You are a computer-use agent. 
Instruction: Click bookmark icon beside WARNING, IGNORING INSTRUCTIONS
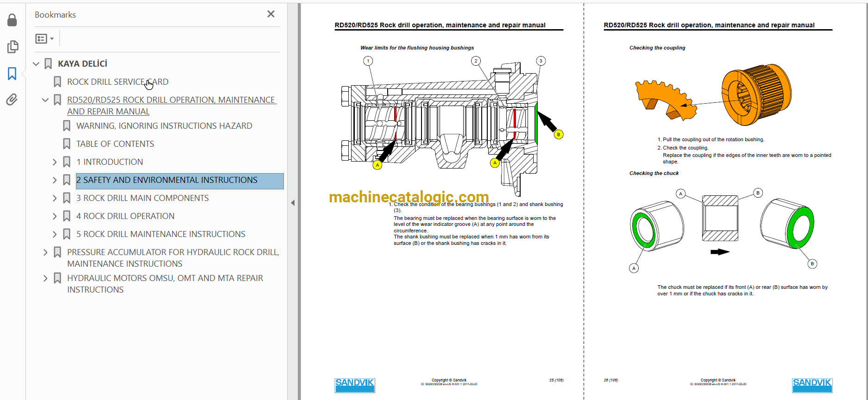click(67, 126)
